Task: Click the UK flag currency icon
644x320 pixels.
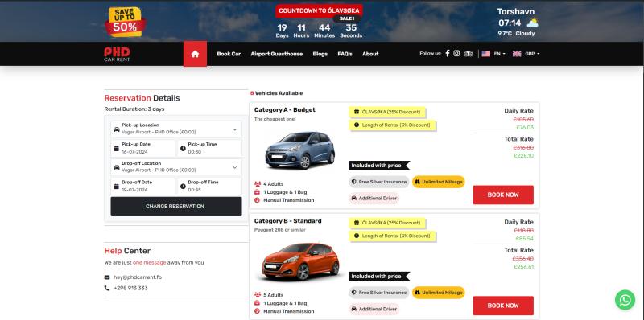Action: pos(517,54)
